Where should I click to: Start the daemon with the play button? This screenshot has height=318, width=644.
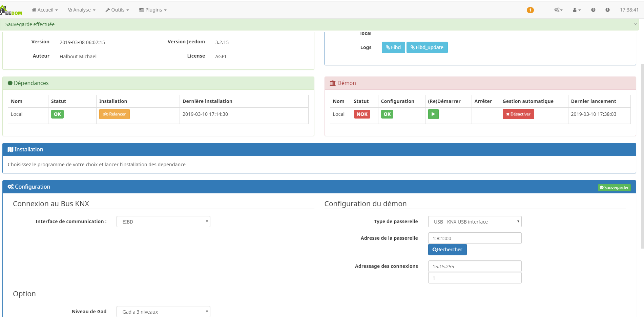pos(433,114)
